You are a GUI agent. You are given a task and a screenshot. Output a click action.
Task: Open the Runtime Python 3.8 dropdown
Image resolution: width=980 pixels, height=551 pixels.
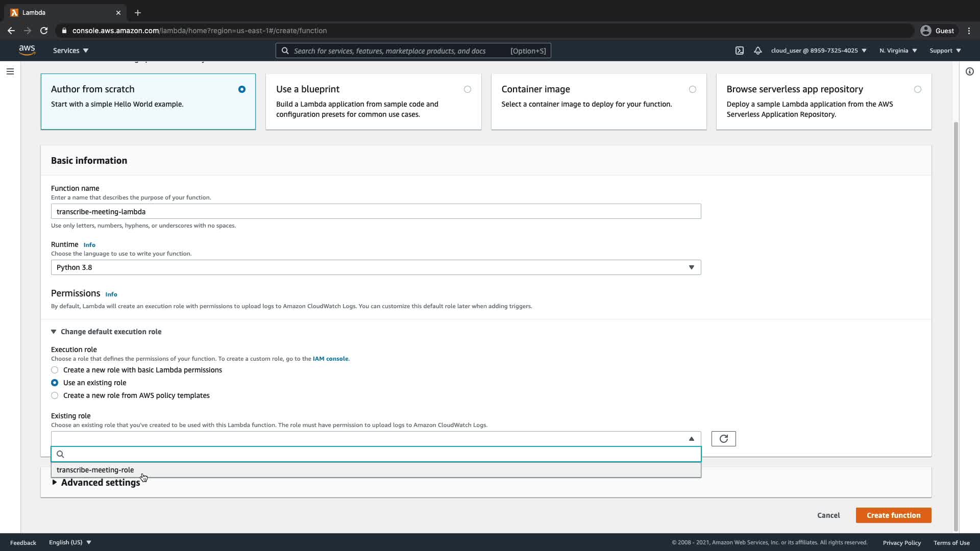click(376, 267)
